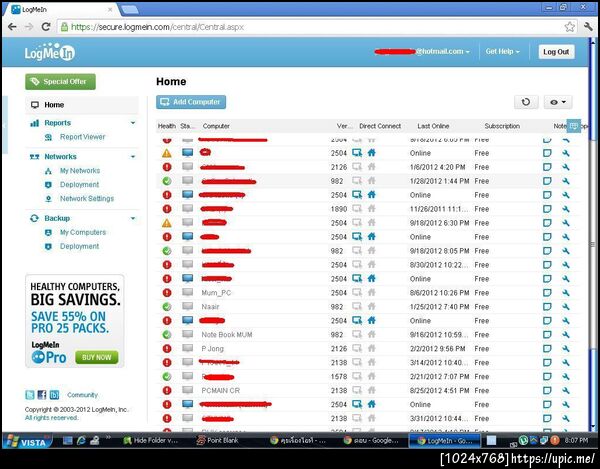Open the Facebook icon in footer
Image resolution: width=600 pixels, height=469 pixels.
pyautogui.click(x=42, y=395)
